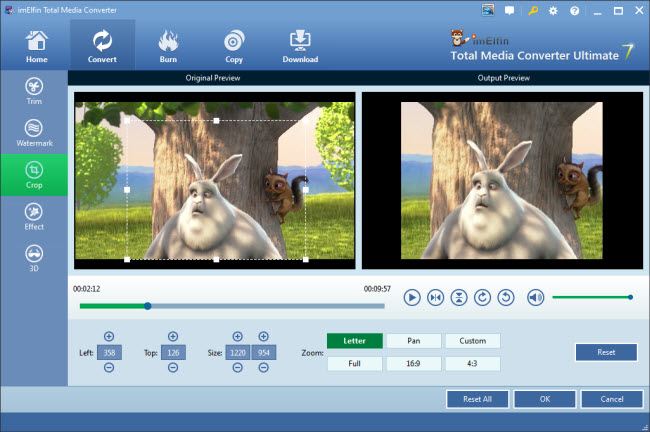Select Letter zoom mode
This screenshot has height=432, width=650.
pos(354,341)
